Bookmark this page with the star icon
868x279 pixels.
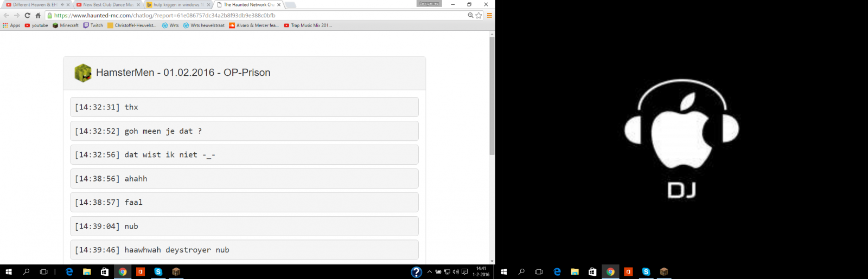[478, 16]
